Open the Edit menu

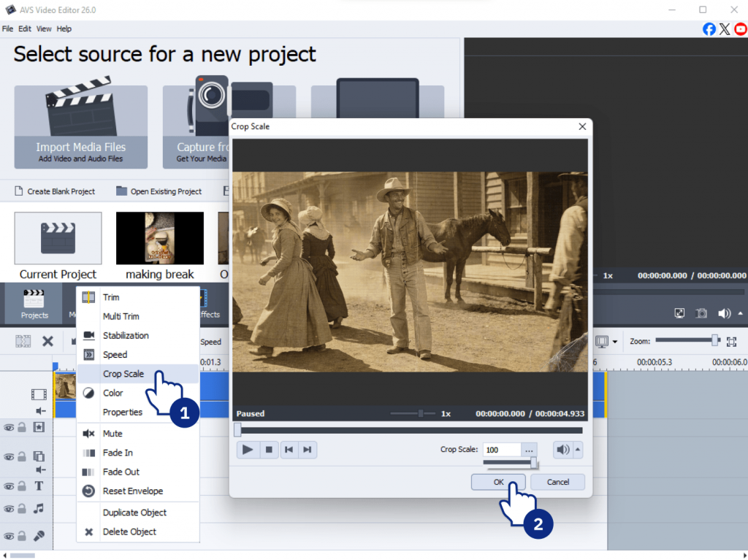click(25, 29)
